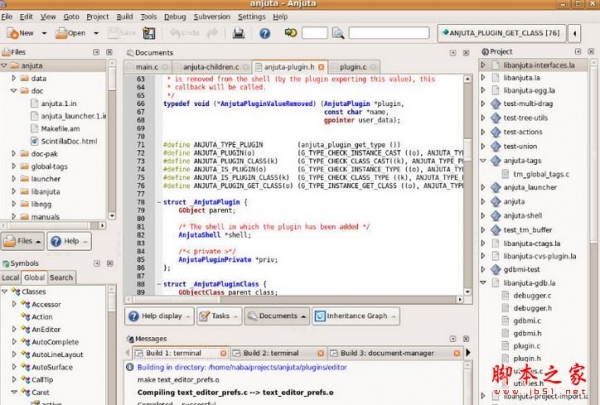Switch to the anjuta-children.c tab
The height and width of the screenshot is (405, 600).
pyautogui.click(x=208, y=66)
